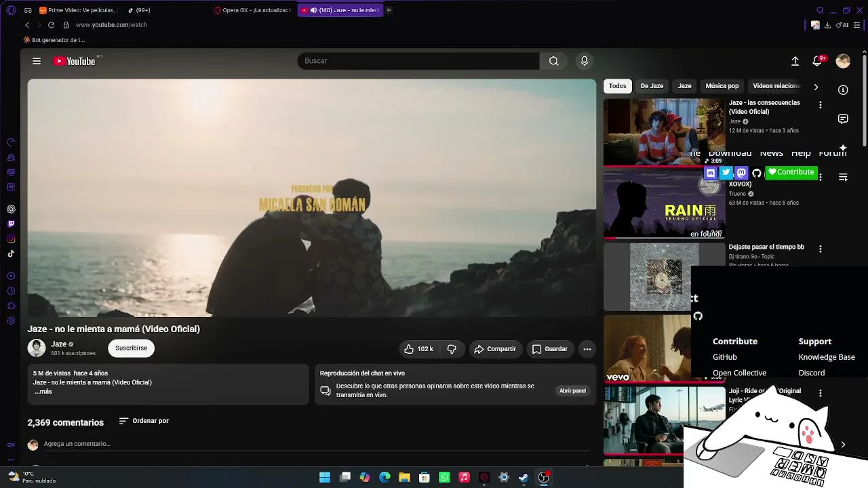Open ChatGPT in the Opera sidebar
This screenshot has width=868, height=488.
coord(11,209)
